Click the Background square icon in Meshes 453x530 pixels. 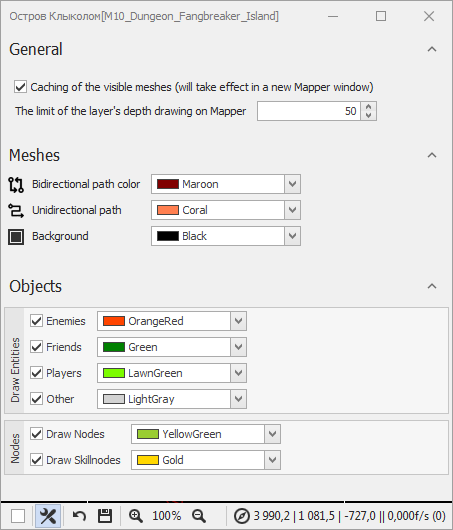(16, 236)
